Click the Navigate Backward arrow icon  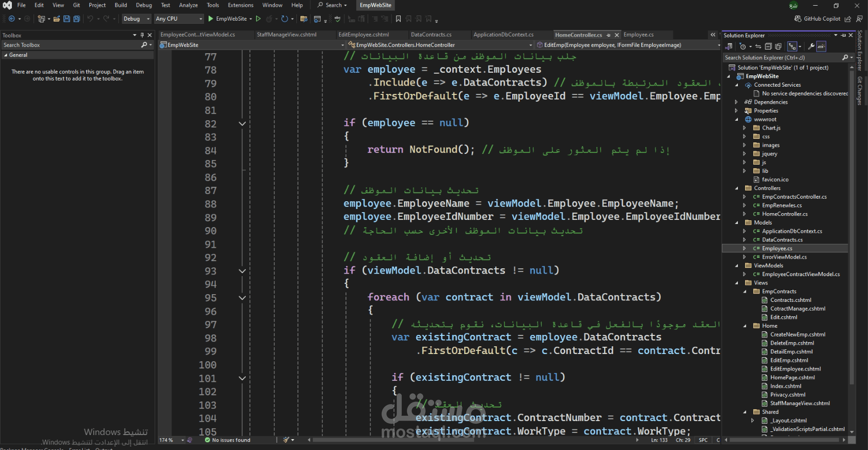point(11,19)
